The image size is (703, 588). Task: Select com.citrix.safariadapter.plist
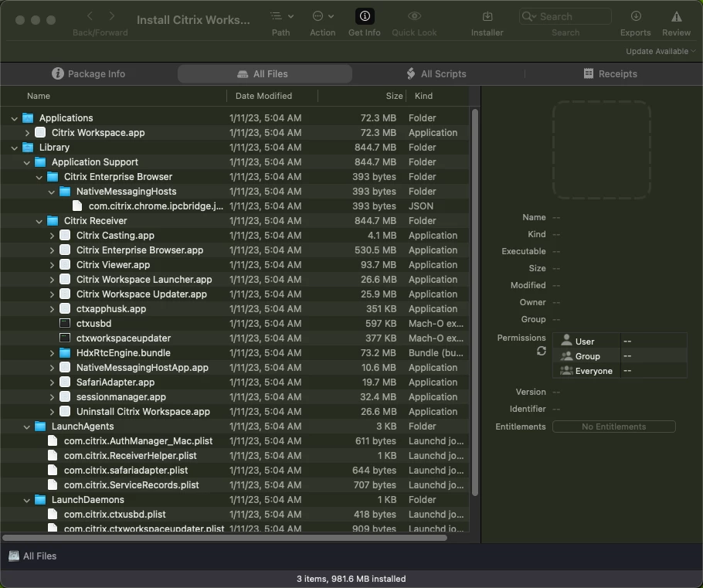click(x=235, y=471)
